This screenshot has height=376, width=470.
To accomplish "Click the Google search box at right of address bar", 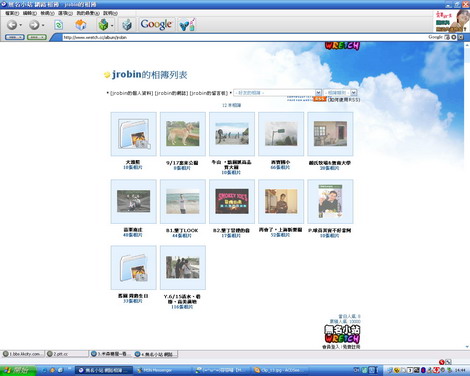I will [436, 37].
